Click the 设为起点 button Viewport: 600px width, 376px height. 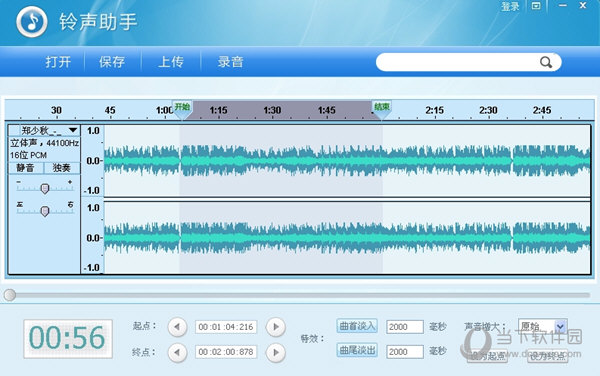coord(487,356)
